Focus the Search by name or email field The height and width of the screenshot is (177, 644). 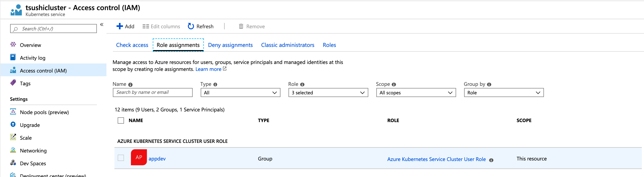(x=153, y=92)
